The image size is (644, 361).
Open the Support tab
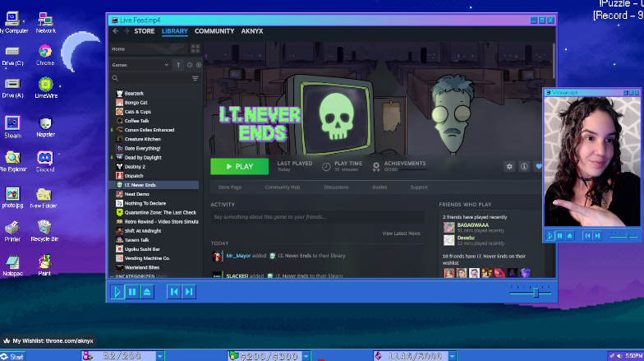(419, 187)
